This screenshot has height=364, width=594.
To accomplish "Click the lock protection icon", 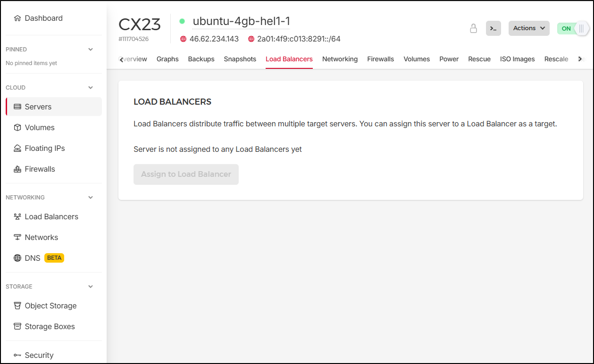I will [473, 28].
